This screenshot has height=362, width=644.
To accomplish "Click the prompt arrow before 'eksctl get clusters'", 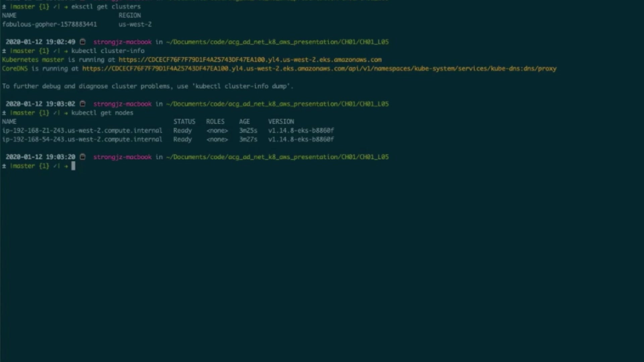I will coord(66,7).
